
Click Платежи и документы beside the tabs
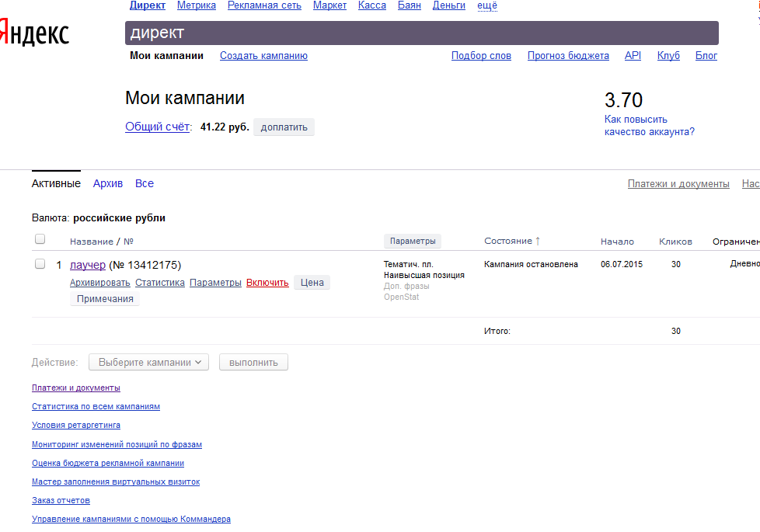[678, 183]
